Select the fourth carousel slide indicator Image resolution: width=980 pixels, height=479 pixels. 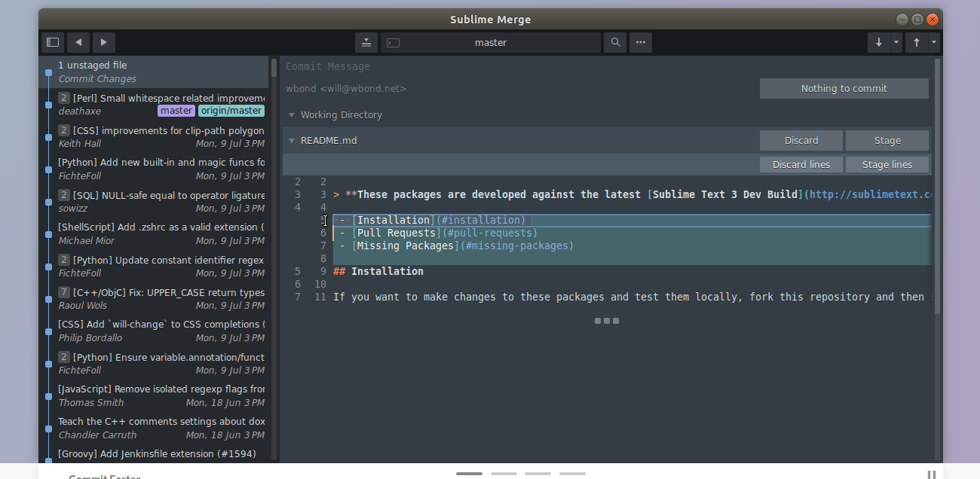point(572,474)
